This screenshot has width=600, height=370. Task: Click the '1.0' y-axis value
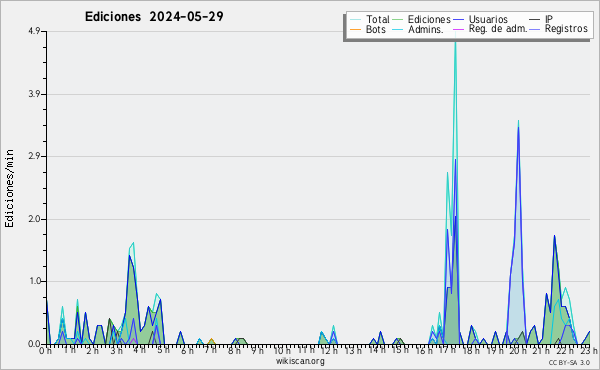click(34, 281)
